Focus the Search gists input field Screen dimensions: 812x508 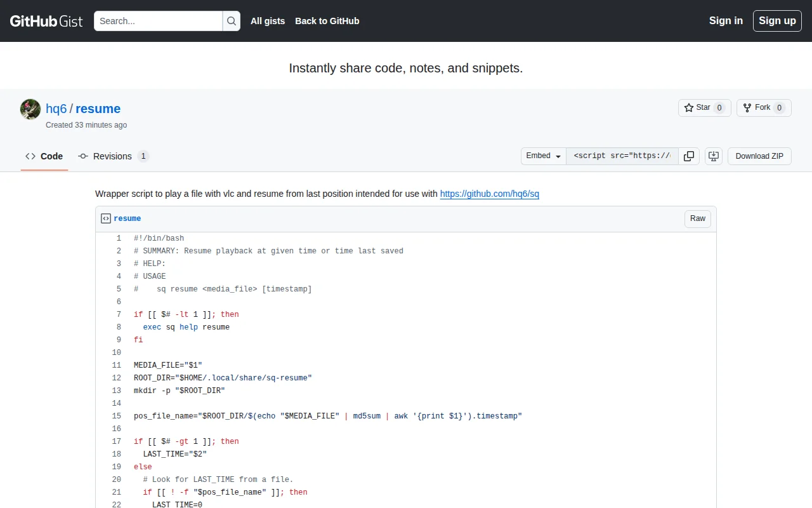pyautogui.click(x=159, y=21)
